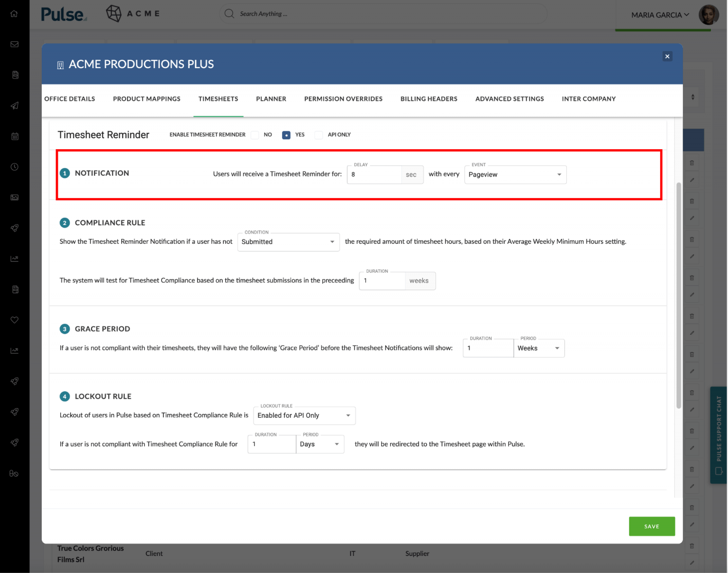Open the rocket icon in the sidebar
728x573 pixels.
[x=14, y=228]
